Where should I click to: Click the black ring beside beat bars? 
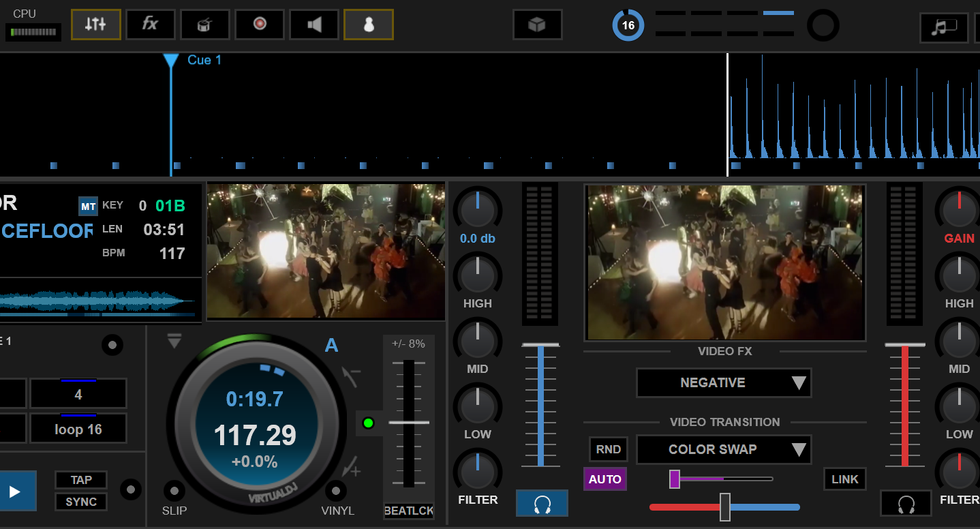pos(823,25)
